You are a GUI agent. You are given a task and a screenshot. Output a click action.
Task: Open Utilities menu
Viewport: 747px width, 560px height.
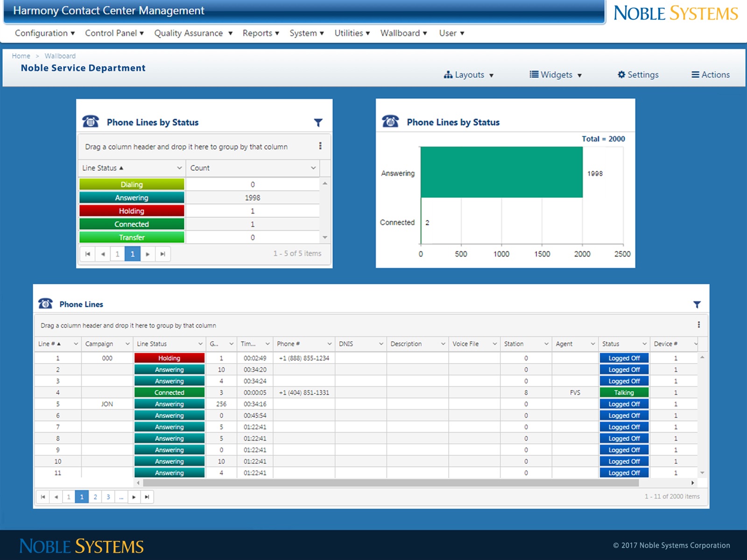point(352,33)
